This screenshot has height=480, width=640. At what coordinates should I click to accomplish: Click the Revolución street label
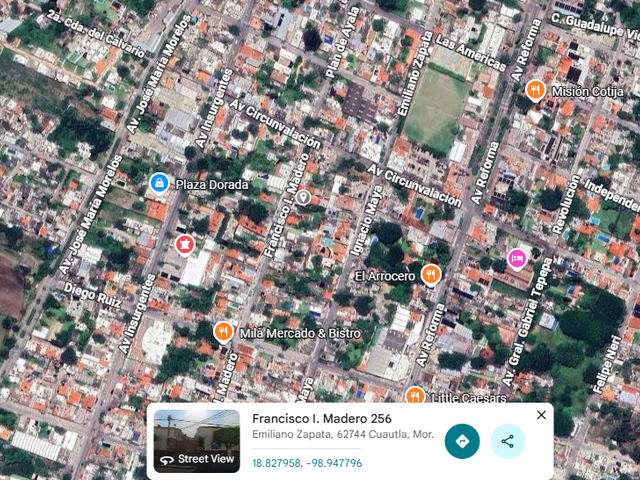[x=567, y=204]
